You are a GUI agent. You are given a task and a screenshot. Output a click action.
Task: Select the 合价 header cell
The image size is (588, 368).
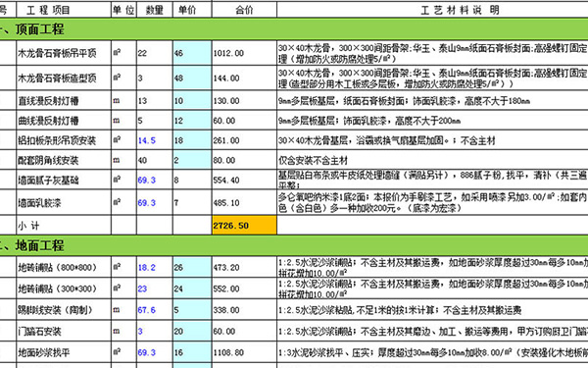pos(244,10)
